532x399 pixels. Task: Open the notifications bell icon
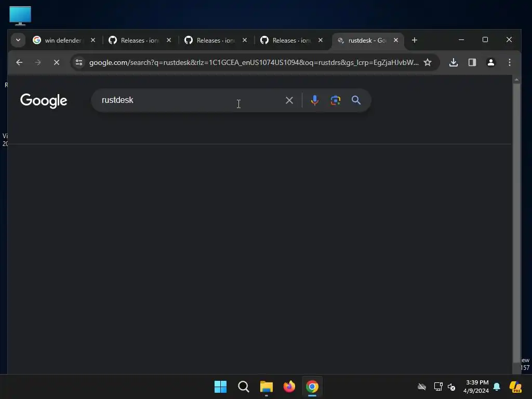tap(497, 387)
